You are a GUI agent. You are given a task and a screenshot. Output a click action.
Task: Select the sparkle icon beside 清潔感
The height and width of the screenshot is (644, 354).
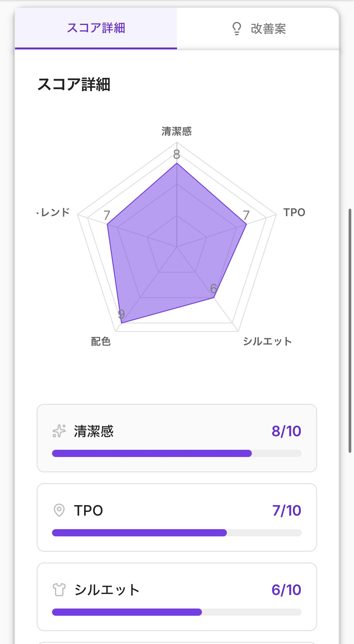pyautogui.click(x=59, y=431)
